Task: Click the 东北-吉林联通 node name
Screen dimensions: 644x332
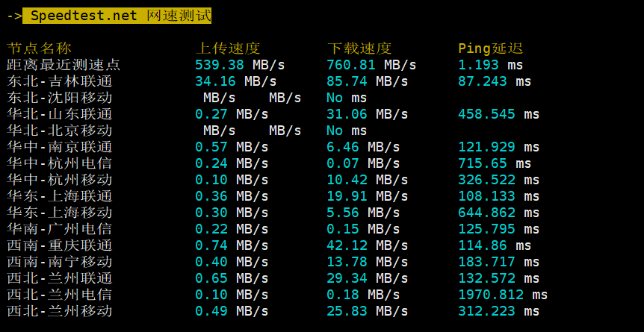Action: (60, 81)
